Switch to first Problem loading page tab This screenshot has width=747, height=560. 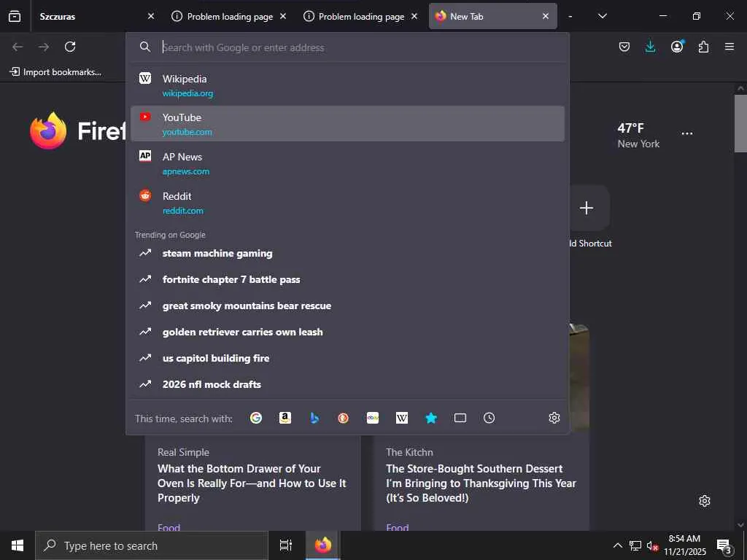pyautogui.click(x=228, y=16)
